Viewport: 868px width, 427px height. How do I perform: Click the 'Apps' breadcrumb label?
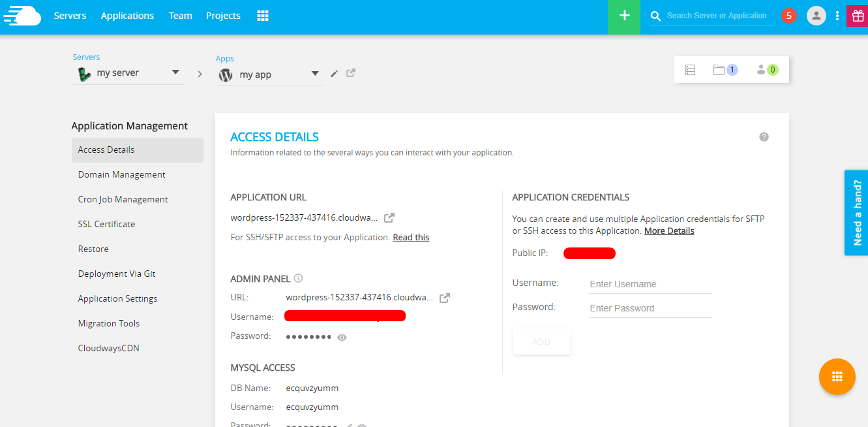pos(225,59)
